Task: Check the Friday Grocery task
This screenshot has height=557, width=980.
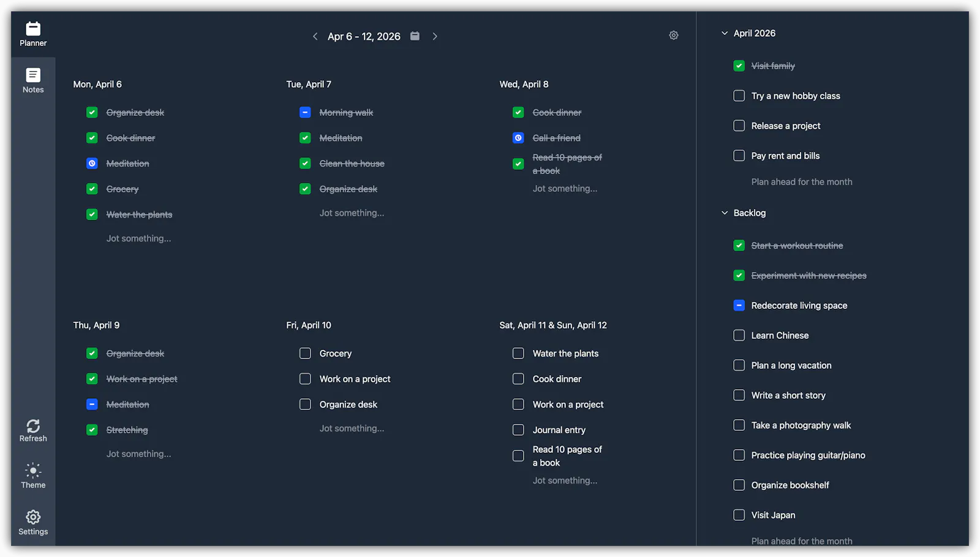Action: (x=305, y=354)
